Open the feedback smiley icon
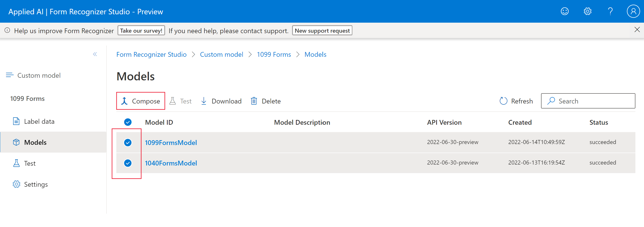This screenshot has height=227, width=644. (x=564, y=11)
